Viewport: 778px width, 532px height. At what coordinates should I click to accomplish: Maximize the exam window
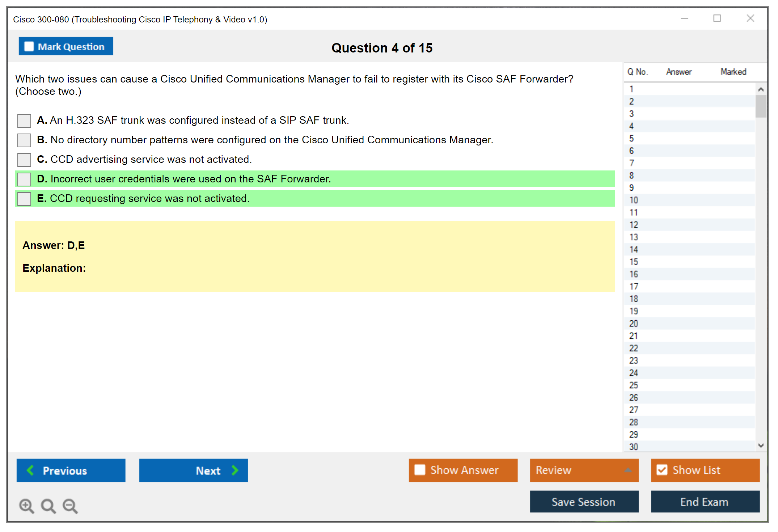click(x=717, y=18)
